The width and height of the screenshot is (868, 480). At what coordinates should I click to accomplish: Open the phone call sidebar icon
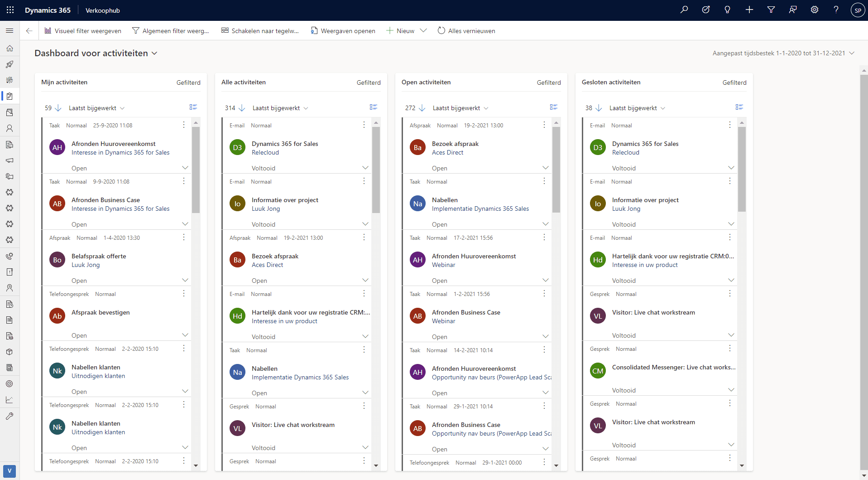[x=10, y=256]
